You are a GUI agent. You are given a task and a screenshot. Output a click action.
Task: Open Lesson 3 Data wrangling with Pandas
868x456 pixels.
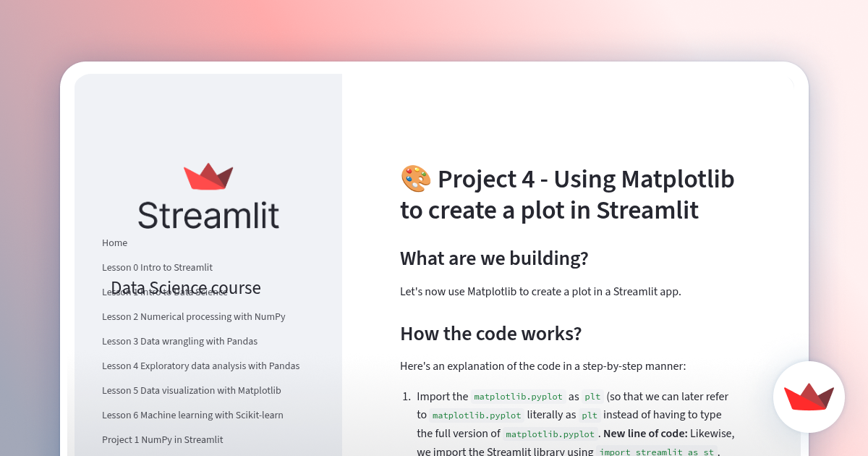click(x=179, y=342)
